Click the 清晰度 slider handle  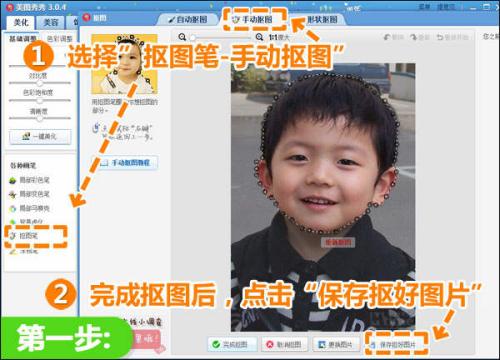40,118
